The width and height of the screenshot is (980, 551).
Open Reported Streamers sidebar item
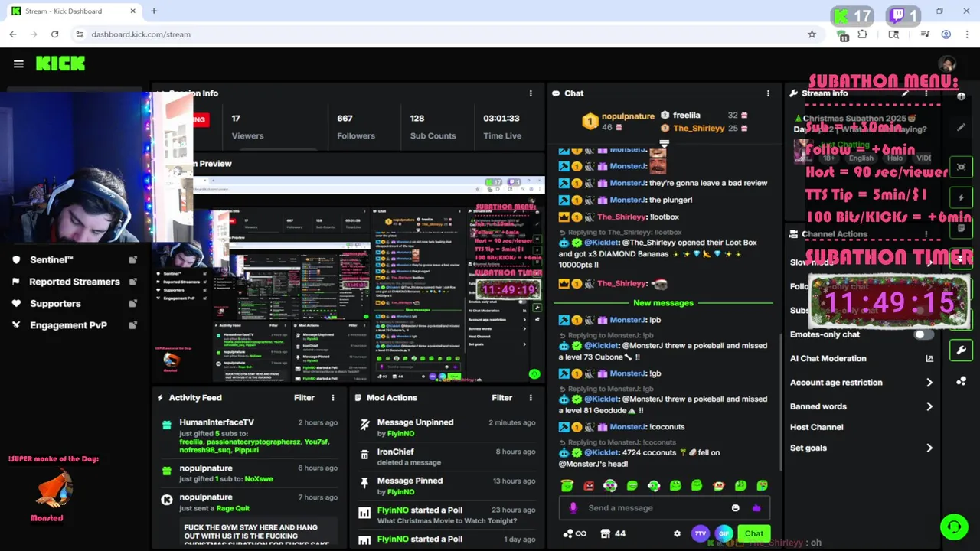click(x=74, y=282)
